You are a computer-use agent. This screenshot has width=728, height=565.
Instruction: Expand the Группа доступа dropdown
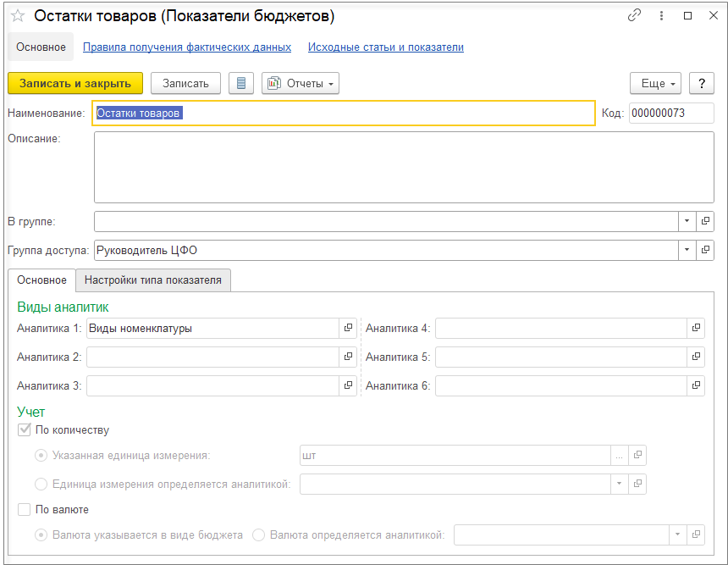[686, 251]
